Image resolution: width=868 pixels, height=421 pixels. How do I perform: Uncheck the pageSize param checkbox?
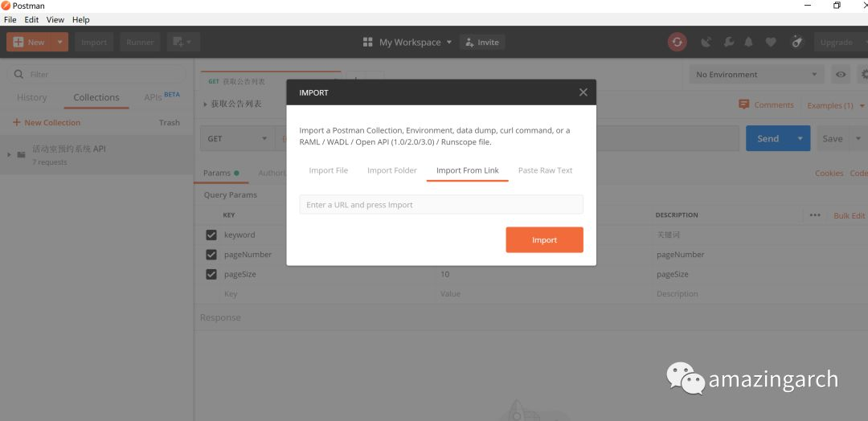tap(211, 275)
